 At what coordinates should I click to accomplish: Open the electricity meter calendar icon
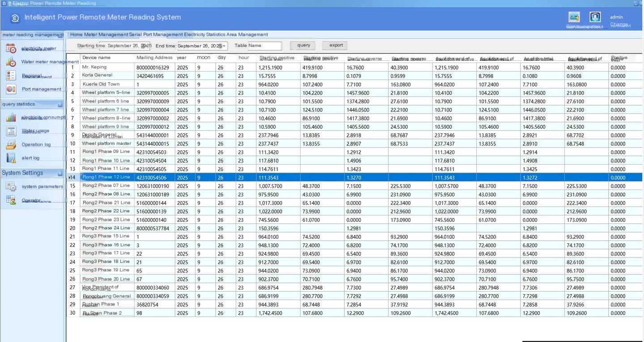tap(11, 49)
